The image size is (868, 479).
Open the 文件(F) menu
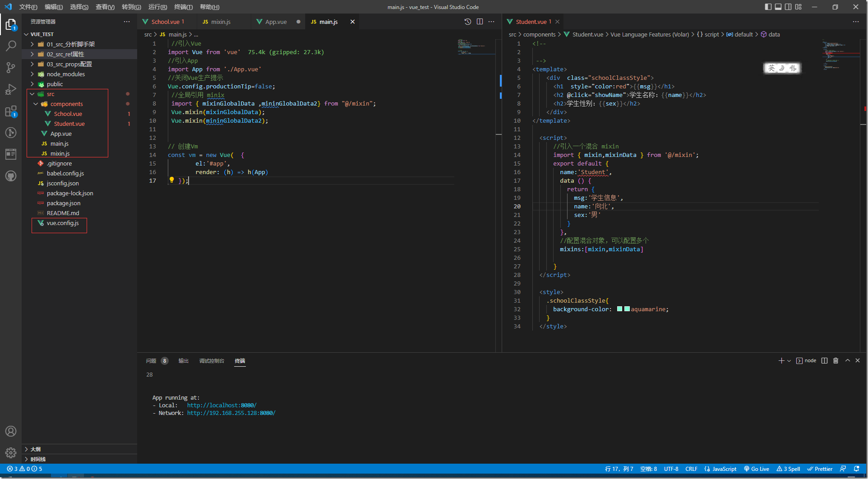click(28, 7)
